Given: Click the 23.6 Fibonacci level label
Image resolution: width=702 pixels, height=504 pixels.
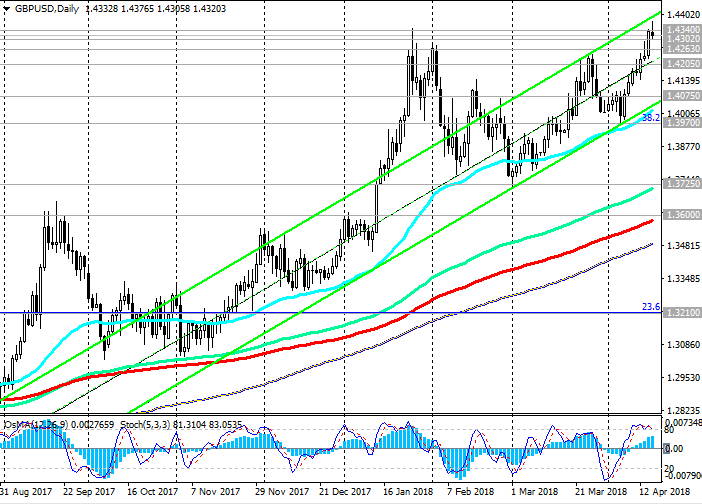Looking at the screenshot, I should point(649,307).
